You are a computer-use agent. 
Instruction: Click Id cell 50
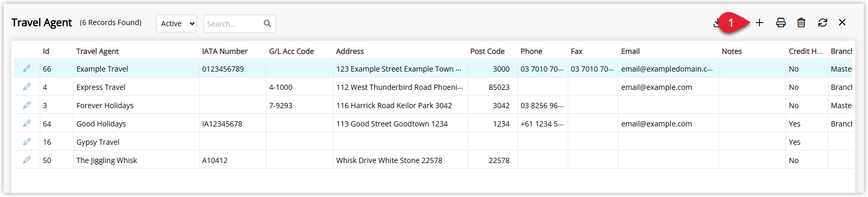(47, 160)
